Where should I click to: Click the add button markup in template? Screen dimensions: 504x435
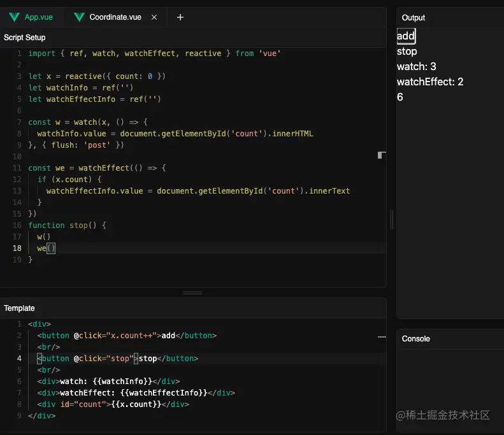(x=127, y=336)
